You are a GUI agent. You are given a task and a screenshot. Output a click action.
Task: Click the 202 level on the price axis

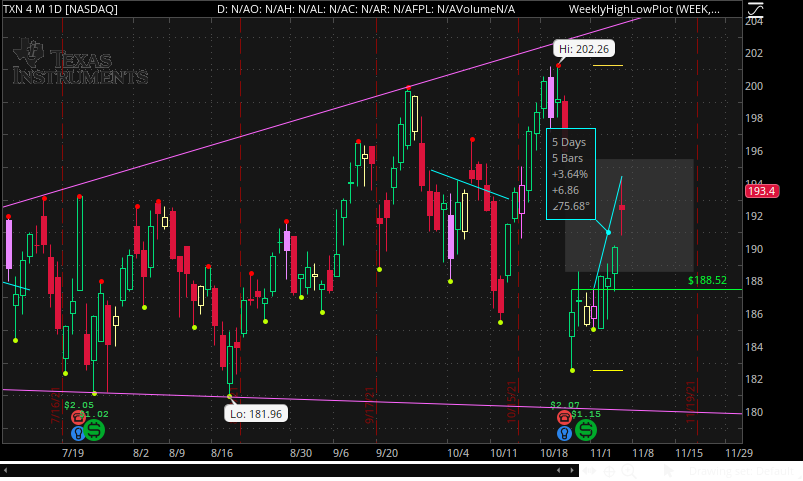pyautogui.click(x=754, y=53)
